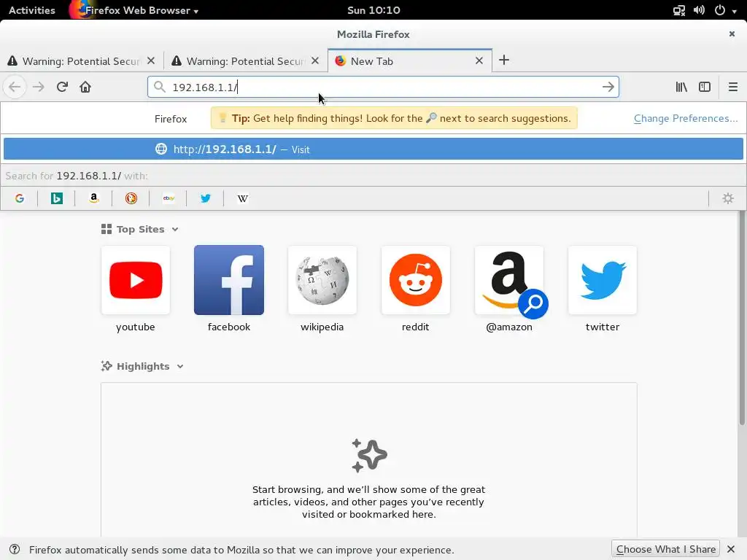Image resolution: width=747 pixels, height=560 pixels.
Task: Click the power icon in top bar
Action: [720, 10]
